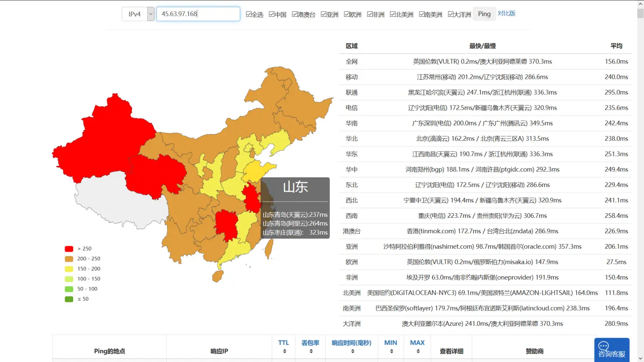
Task: Uncheck the 北美洲 checkbox
Action: [x=393, y=14]
